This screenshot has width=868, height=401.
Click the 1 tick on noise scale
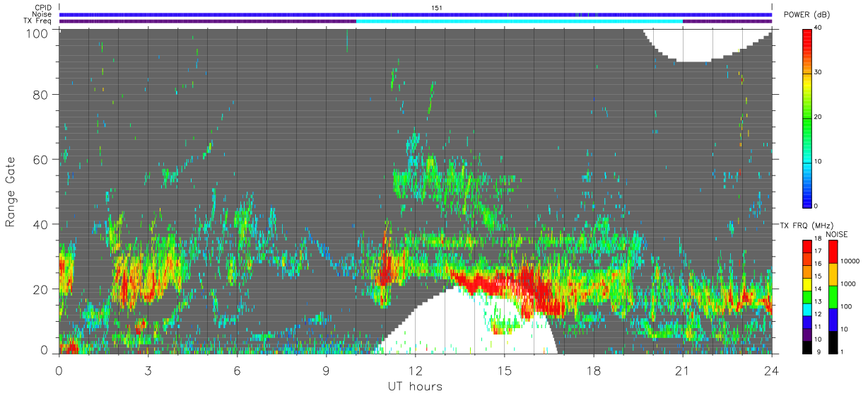click(842, 352)
